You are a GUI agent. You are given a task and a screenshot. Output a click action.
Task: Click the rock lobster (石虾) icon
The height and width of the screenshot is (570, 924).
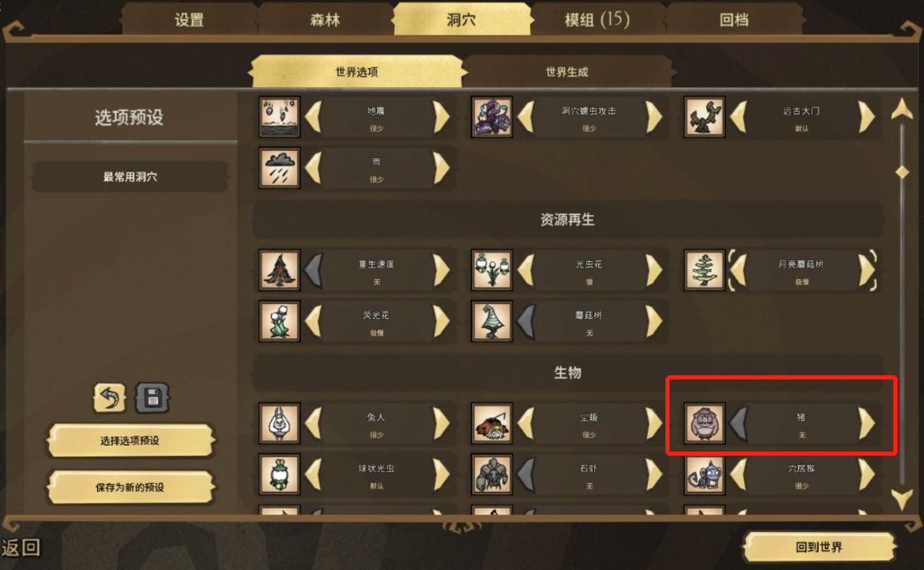pos(491,474)
